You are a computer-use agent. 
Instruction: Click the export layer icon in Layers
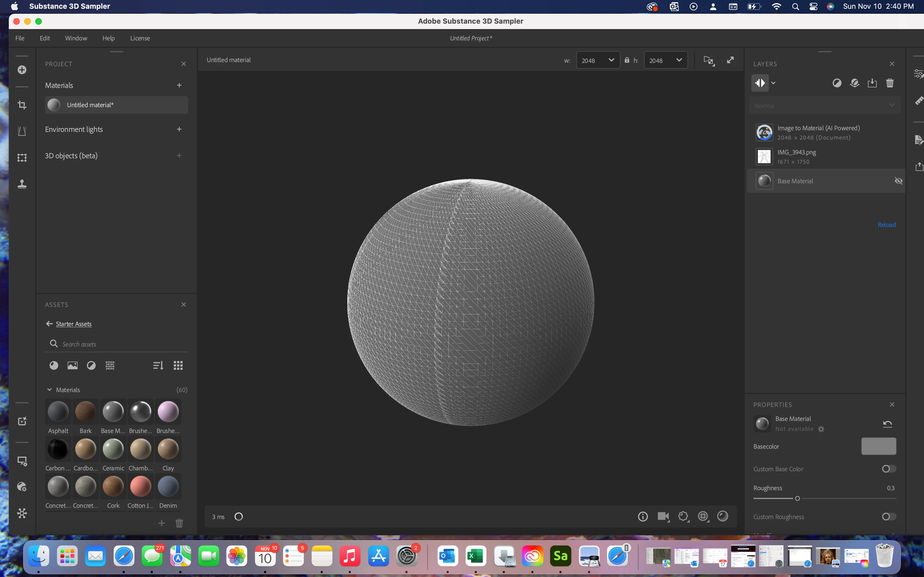pos(872,83)
